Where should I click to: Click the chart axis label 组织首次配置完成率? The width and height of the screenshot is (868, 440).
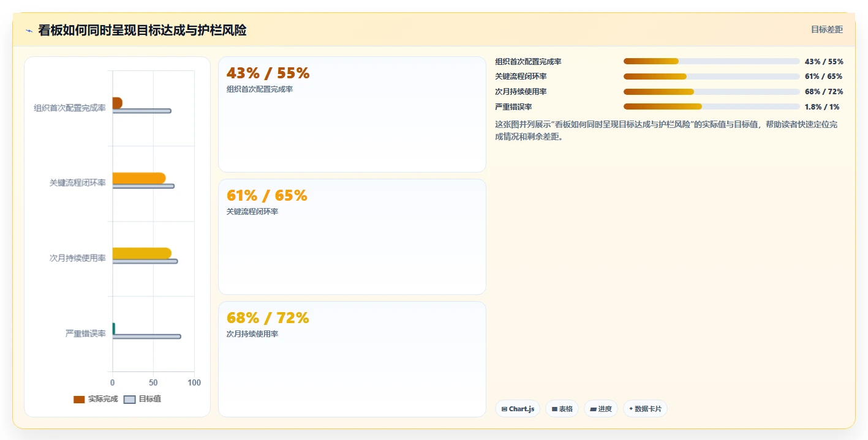pos(70,108)
